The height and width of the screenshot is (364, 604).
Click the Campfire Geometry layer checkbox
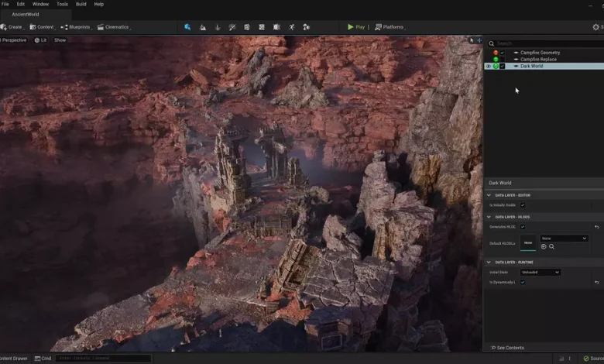click(503, 53)
